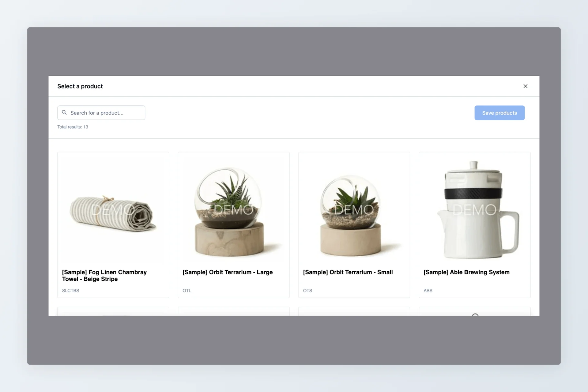This screenshot has width=588, height=392.
Task: Select the Fog Linen towel image
Action: point(113,209)
